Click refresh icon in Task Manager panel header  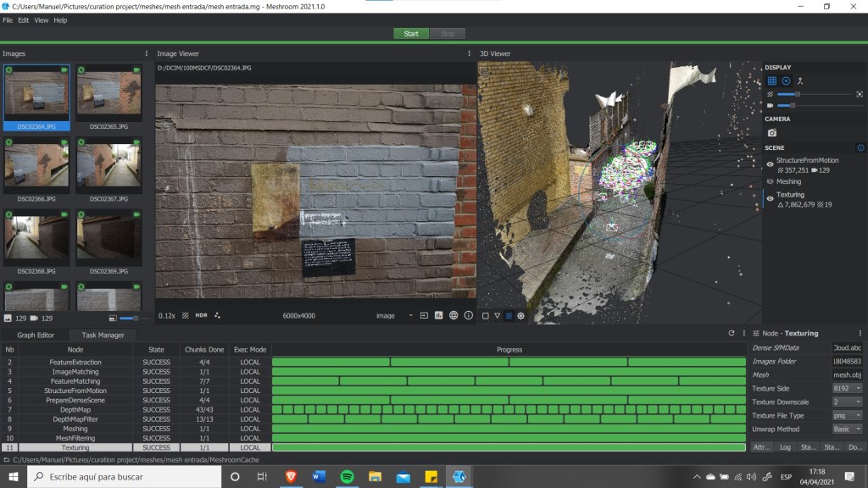pos(732,333)
